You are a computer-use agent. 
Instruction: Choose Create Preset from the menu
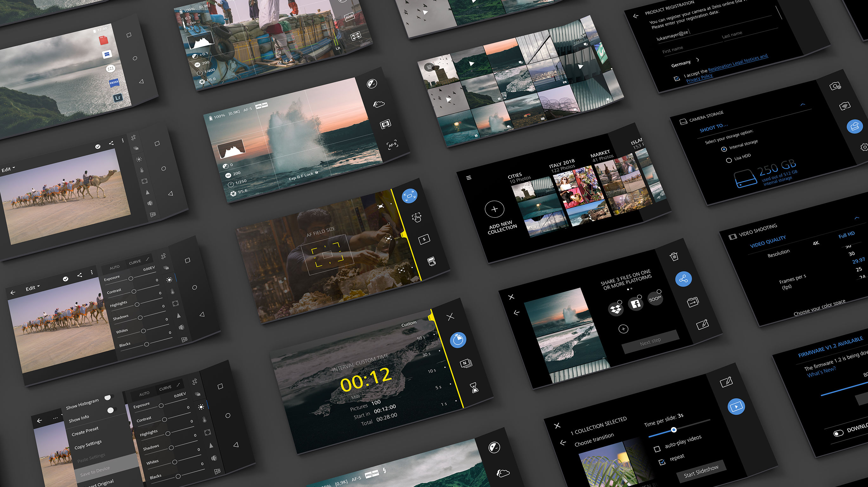coord(85,431)
